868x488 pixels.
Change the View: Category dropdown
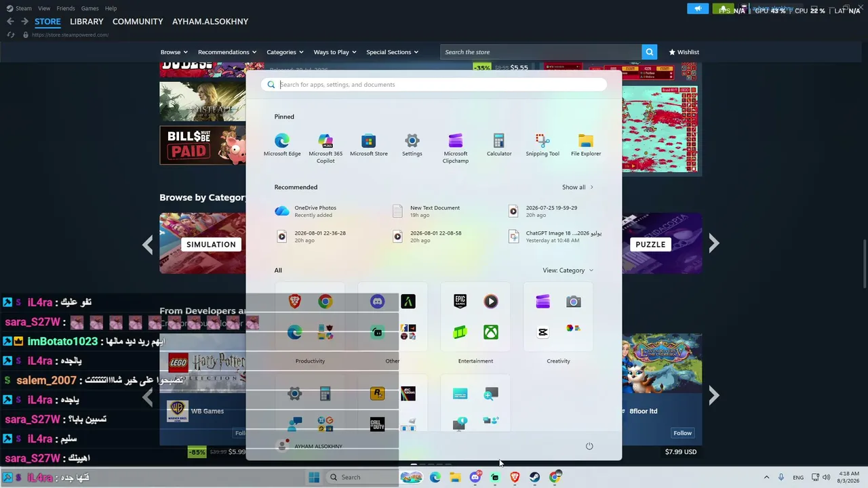pyautogui.click(x=568, y=270)
